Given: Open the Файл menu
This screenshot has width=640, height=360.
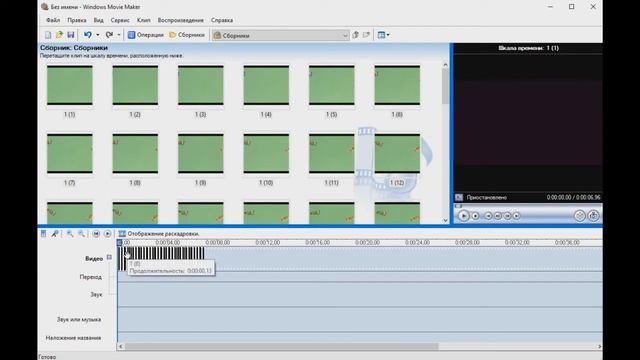Looking at the screenshot, I should coord(53,20).
